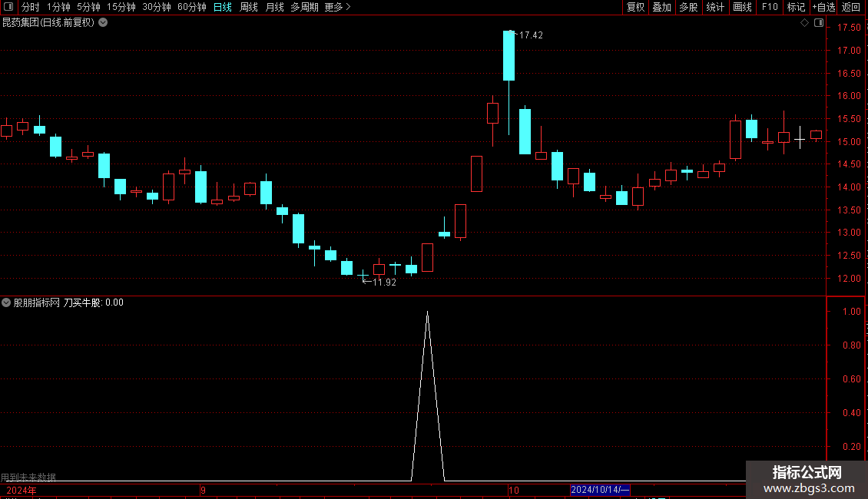This screenshot has width=868, height=499.
Task: Click the 0.20 indicator axis label
Action: click(x=851, y=447)
